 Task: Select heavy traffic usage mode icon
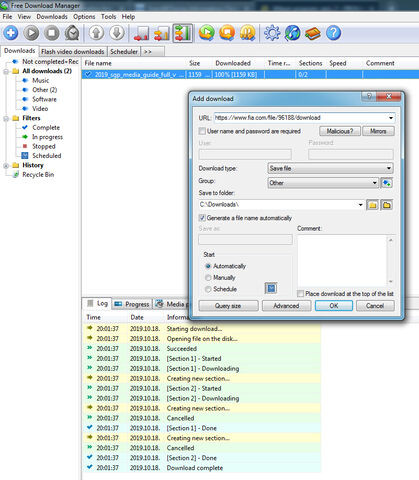pyautogui.click(x=182, y=33)
